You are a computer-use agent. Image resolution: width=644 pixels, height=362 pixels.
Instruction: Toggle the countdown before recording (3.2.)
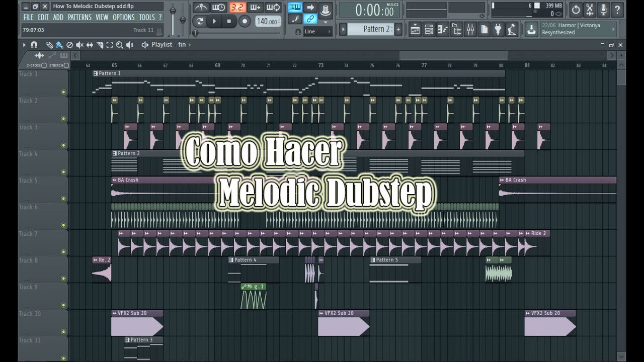pos(237,8)
